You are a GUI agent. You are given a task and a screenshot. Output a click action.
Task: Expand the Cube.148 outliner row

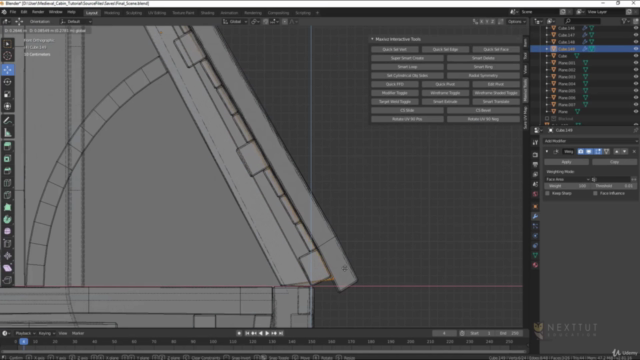coord(547,42)
